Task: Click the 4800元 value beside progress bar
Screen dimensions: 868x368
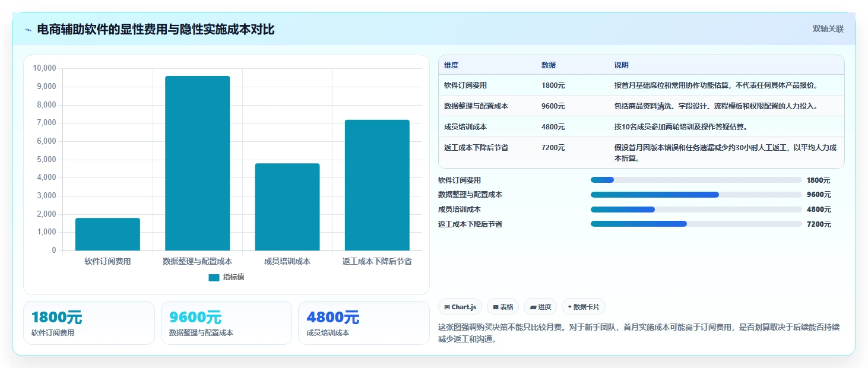Action: (819, 210)
